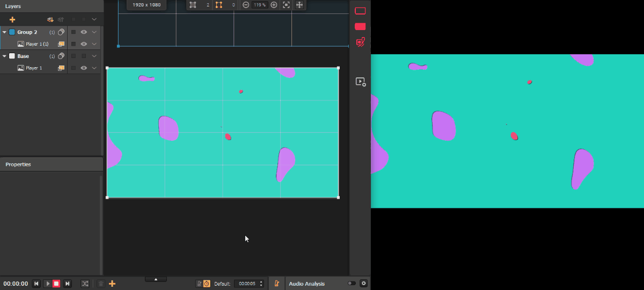Collapse the Base group
Image resolution: width=644 pixels, height=290 pixels.
click(4, 56)
